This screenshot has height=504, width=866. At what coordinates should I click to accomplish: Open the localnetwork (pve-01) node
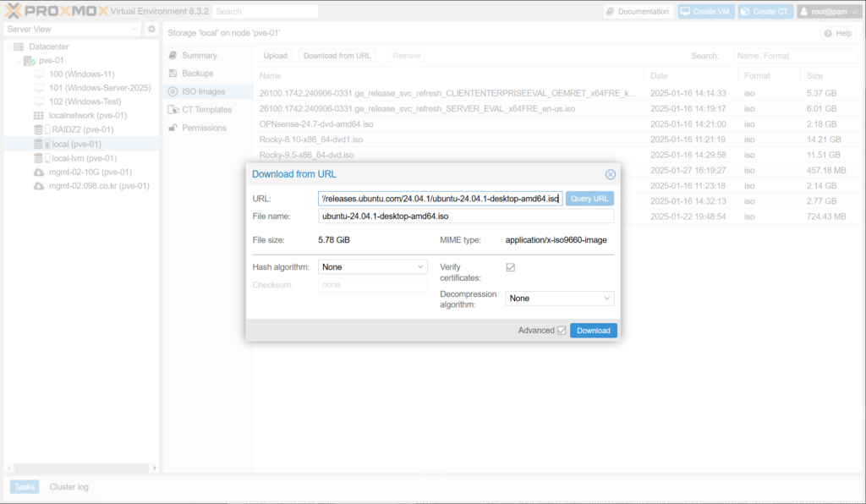(87, 115)
